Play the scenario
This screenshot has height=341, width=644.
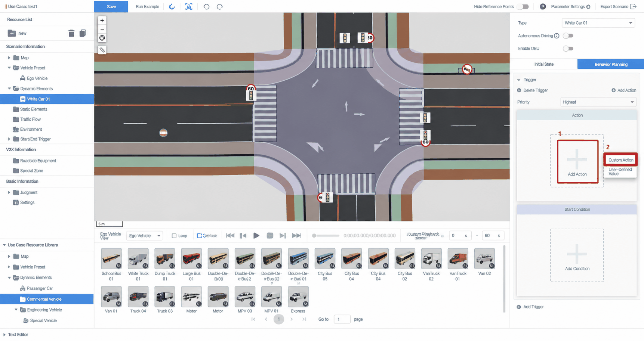(x=256, y=236)
